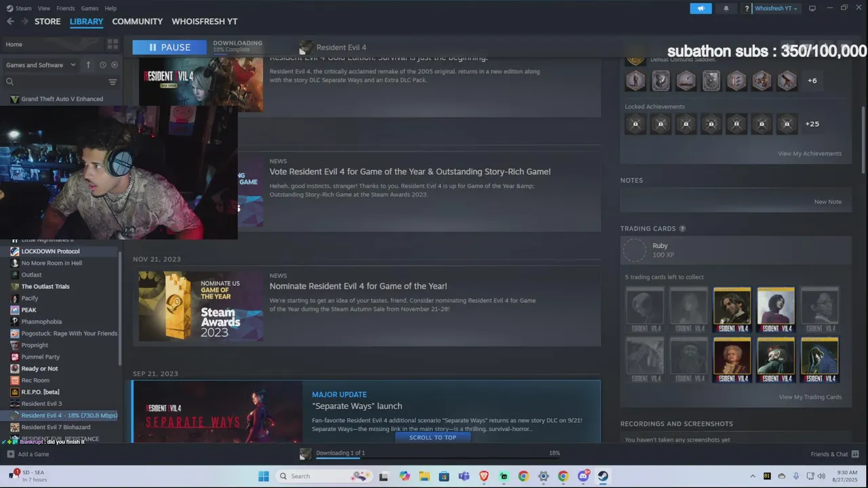Open the Steam help question mark icon
Screen dimensions: 868x488
747,8
